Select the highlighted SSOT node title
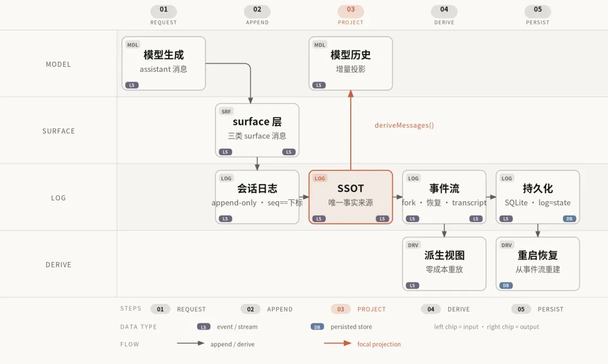Viewport: 608px width, 364px height. [x=351, y=188]
